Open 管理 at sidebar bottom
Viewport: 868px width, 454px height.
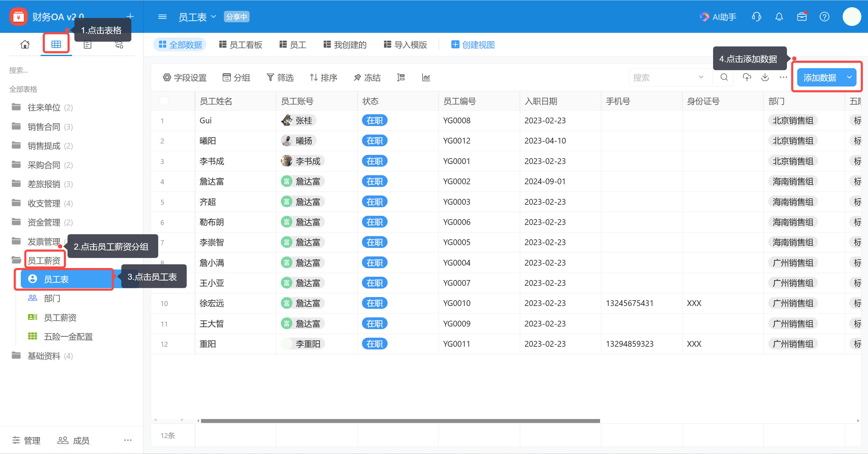[x=26, y=440]
